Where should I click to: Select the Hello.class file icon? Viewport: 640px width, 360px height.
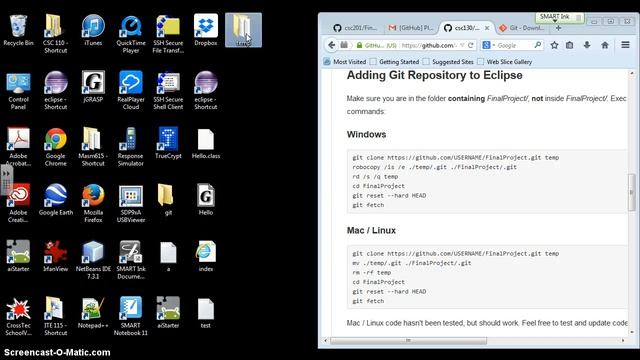[x=206, y=143]
